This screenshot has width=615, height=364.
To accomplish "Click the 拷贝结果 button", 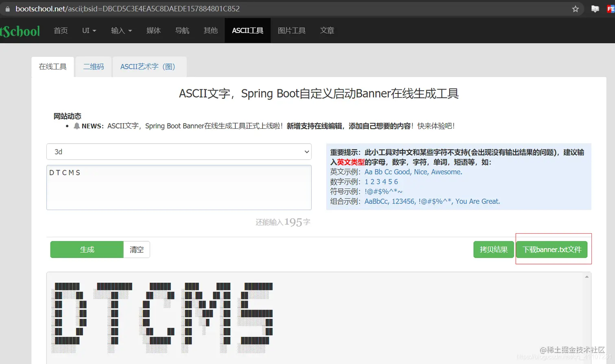I will tap(494, 249).
